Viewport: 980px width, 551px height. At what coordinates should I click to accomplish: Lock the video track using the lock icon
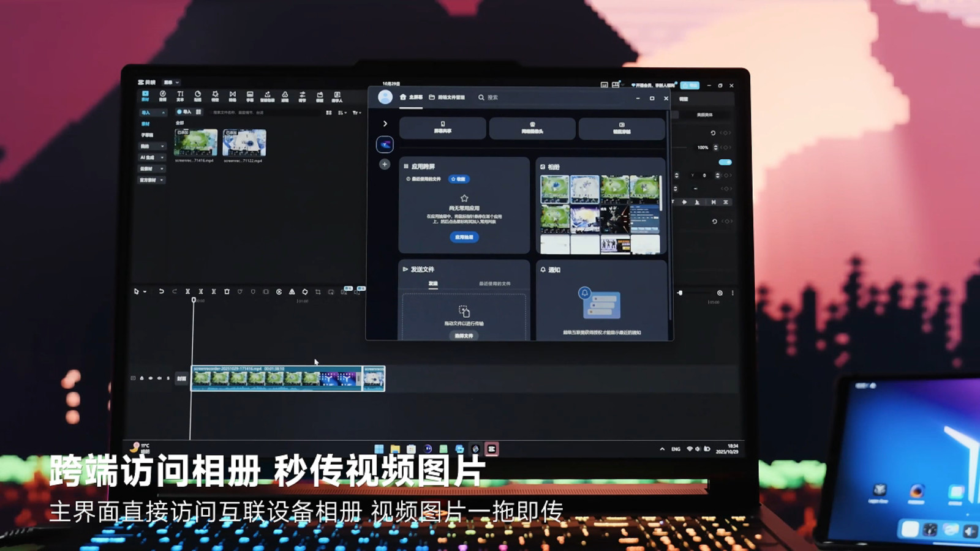point(142,378)
